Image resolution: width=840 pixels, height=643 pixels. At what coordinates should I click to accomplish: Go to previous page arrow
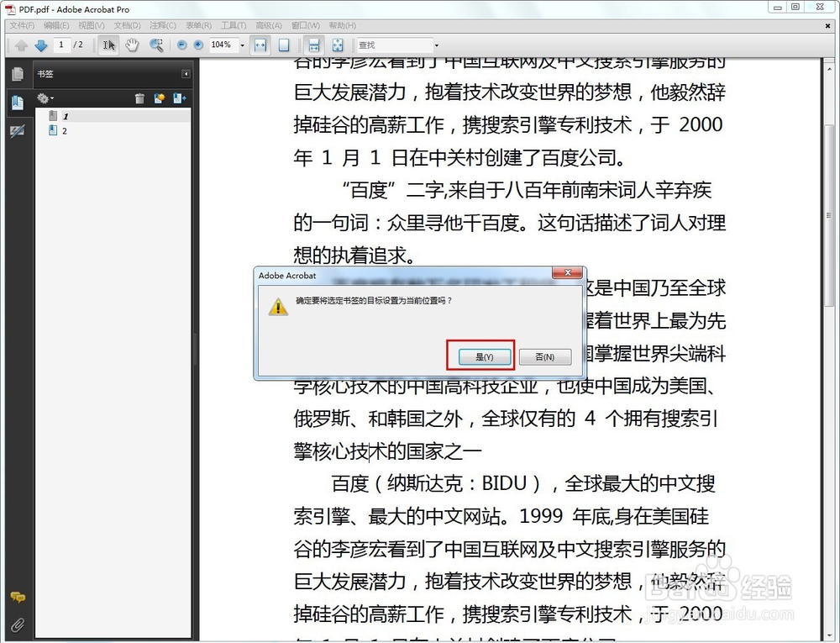click(21, 45)
